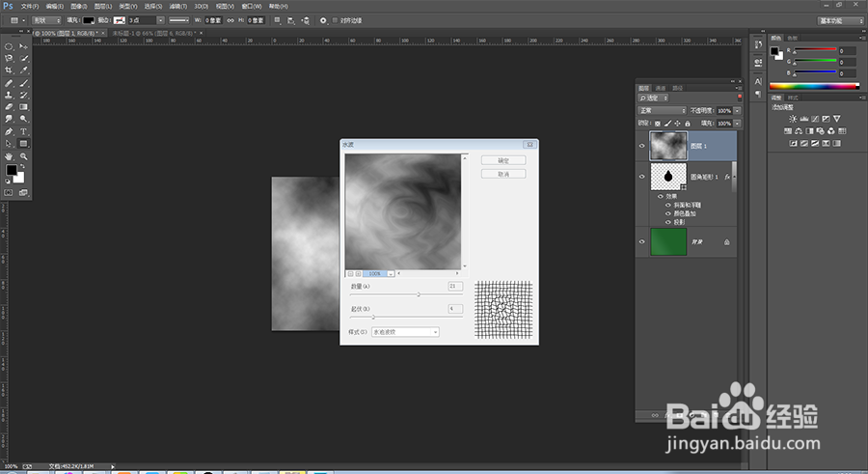868x474 pixels.
Task: Click the 起伏 ridges slider handle
Action: [x=373, y=317]
